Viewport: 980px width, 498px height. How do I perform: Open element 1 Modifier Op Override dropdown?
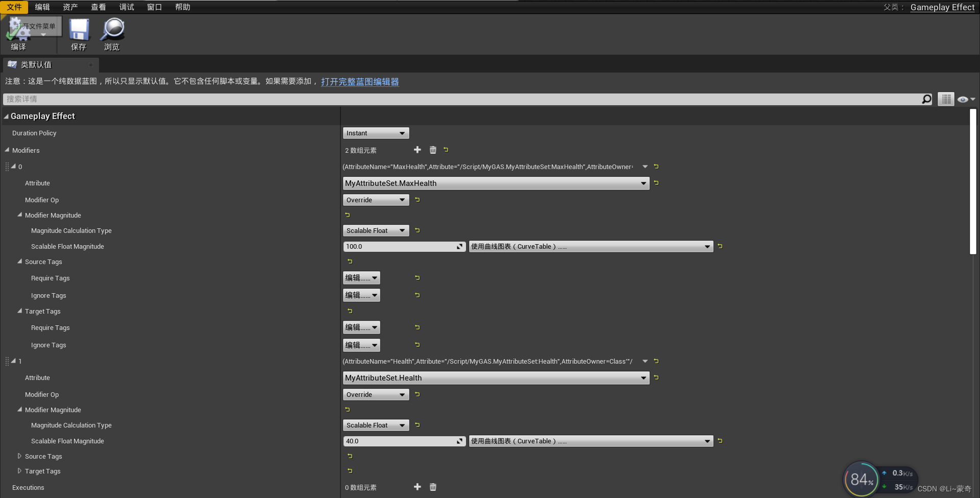point(376,395)
